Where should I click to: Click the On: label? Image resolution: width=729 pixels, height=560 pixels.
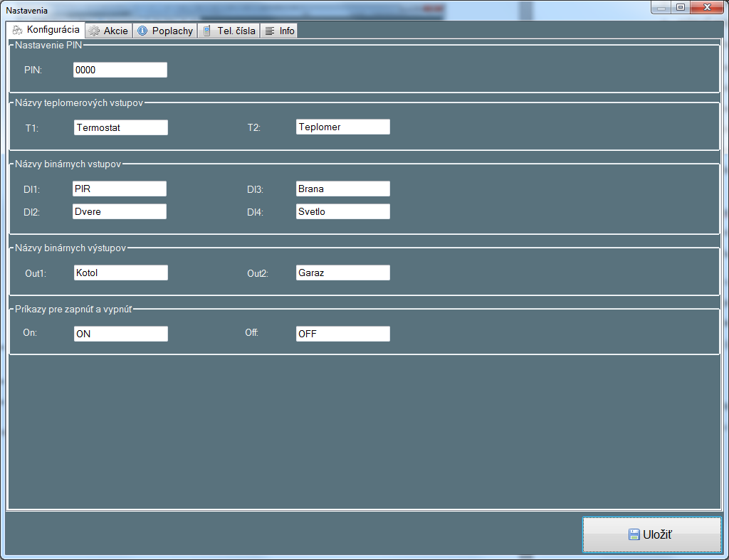point(30,333)
